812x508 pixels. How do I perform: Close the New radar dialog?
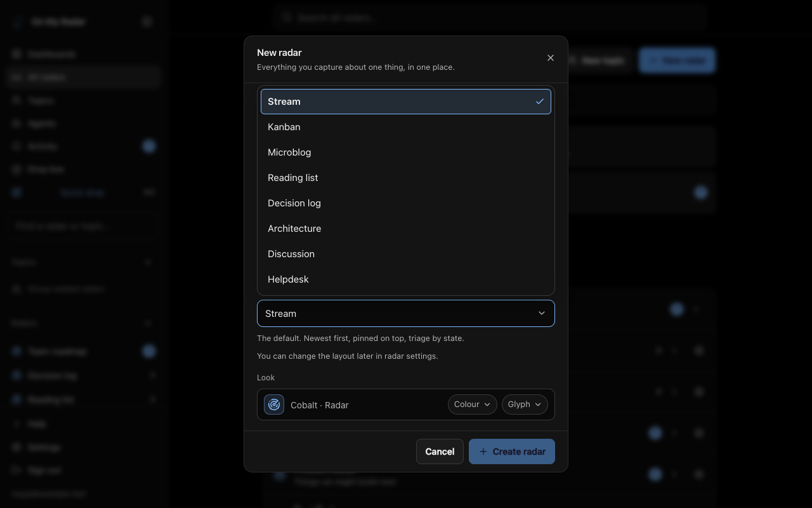[x=551, y=58]
